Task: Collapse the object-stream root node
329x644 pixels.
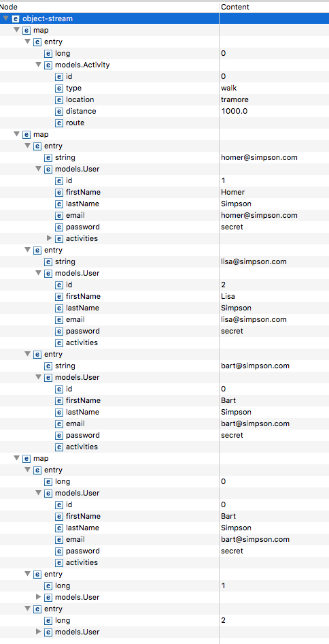Action: (5, 18)
